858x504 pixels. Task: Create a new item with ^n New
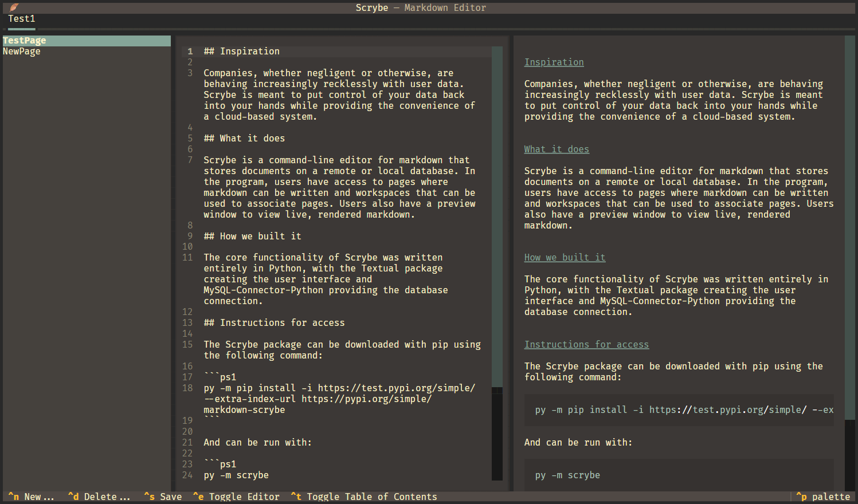pyautogui.click(x=32, y=497)
